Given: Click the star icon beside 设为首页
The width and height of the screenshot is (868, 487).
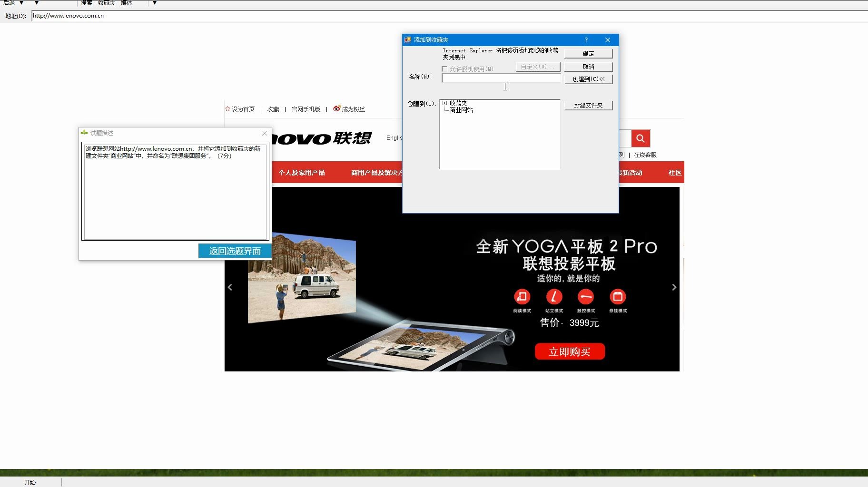Looking at the screenshot, I should point(227,109).
